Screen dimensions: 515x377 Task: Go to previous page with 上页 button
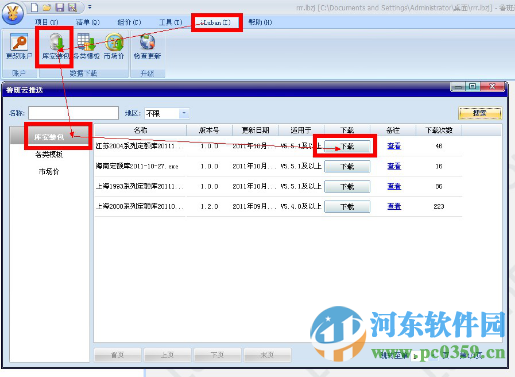tap(168, 355)
